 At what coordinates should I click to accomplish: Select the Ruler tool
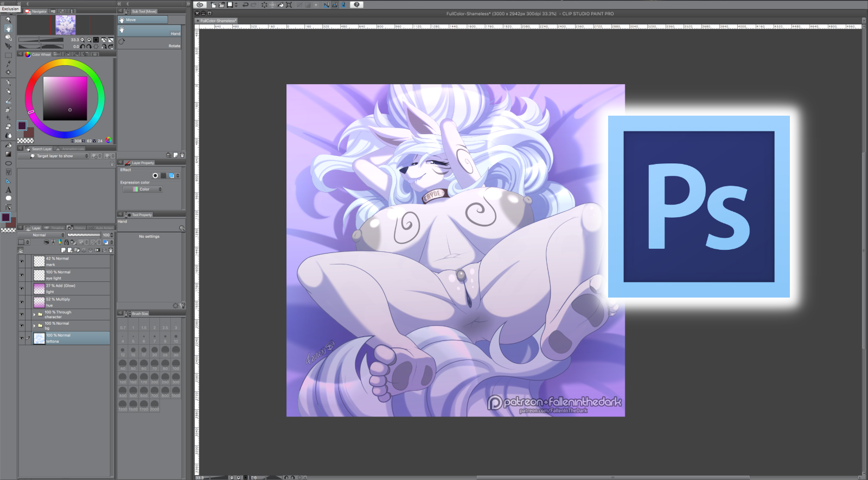(x=8, y=181)
